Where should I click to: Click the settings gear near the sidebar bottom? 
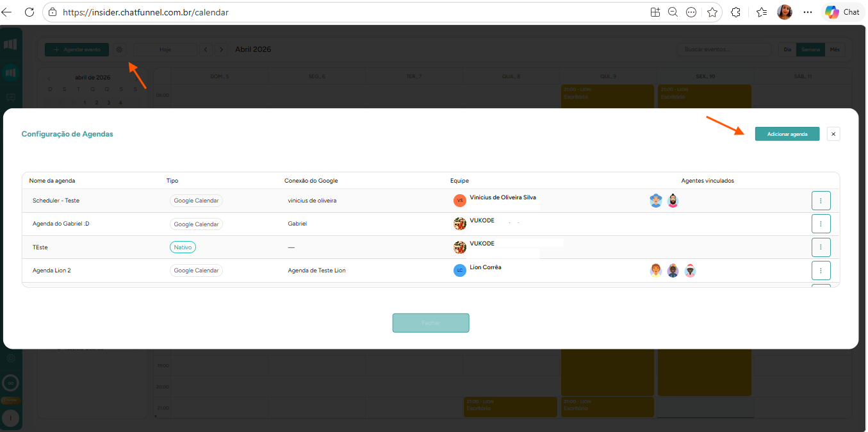click(x=10, y=358)
